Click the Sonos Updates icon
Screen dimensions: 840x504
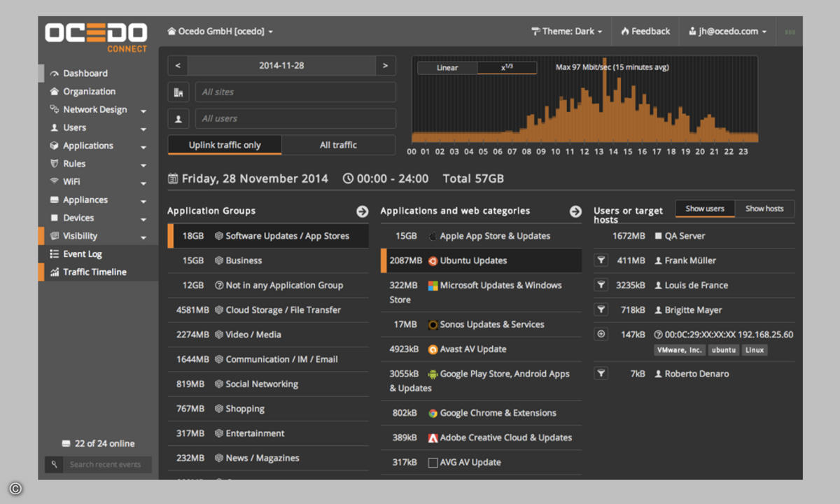click(x=433, y=325)
